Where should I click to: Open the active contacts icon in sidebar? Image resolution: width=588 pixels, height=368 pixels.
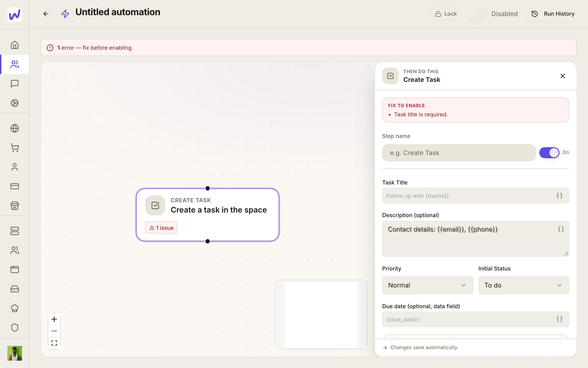(x=14, y=64)
